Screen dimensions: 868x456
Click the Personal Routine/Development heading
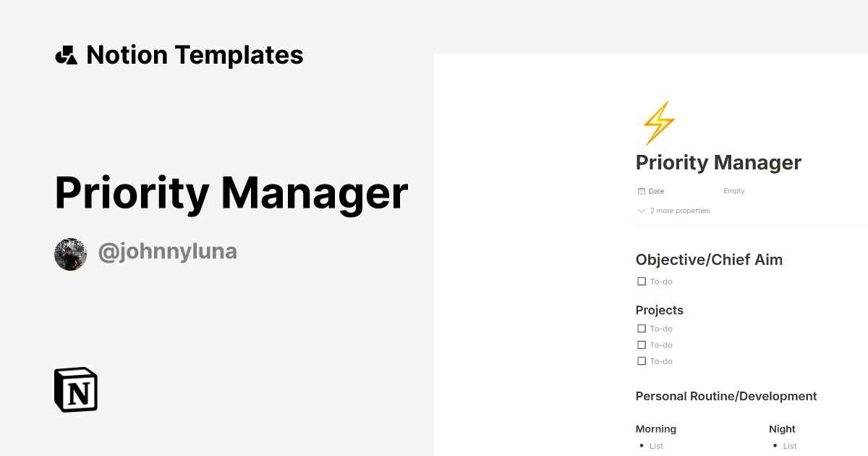pyautogui.click(x=726, y=396)
